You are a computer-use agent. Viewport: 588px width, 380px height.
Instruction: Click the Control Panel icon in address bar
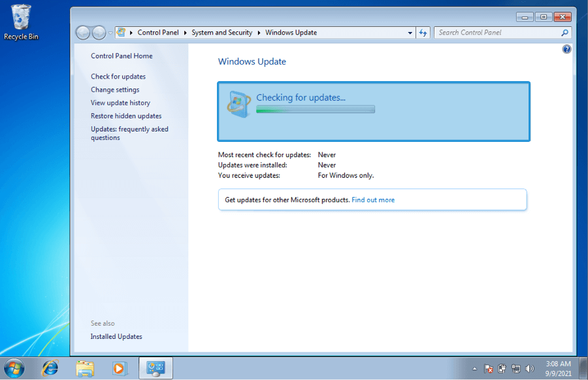pyautogui.click(x=121, y=32)
